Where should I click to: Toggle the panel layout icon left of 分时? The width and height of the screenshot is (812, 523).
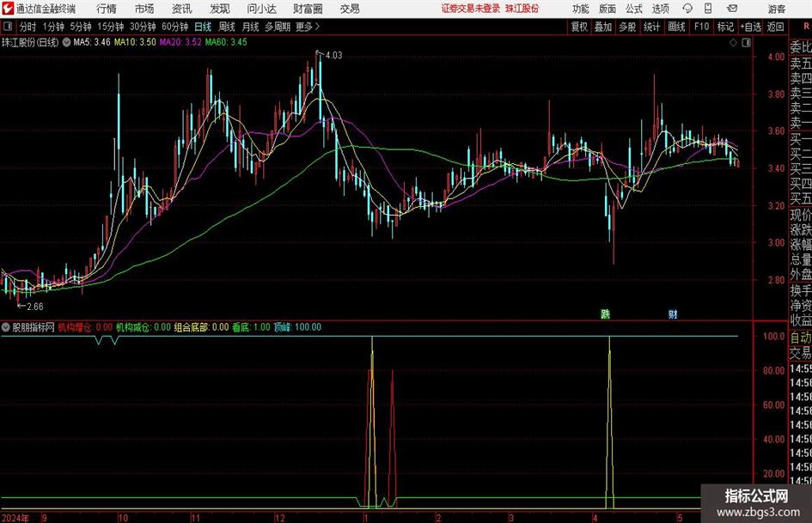[x=8, y=27]
